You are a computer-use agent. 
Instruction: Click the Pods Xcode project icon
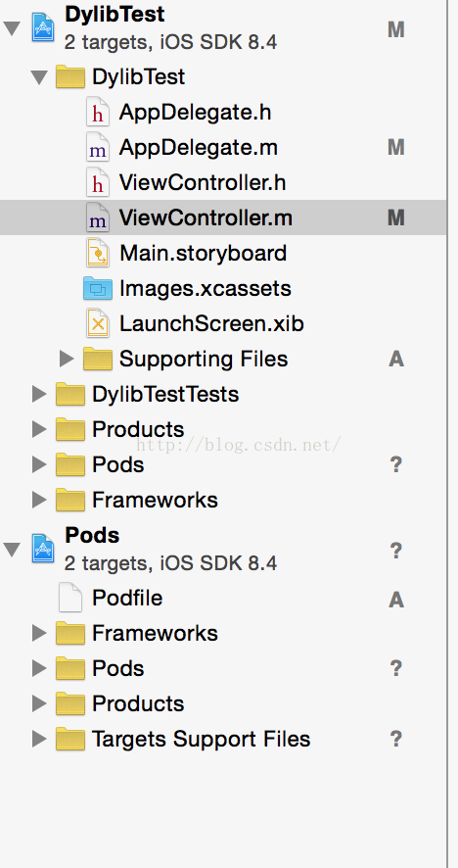pos(43,549)
